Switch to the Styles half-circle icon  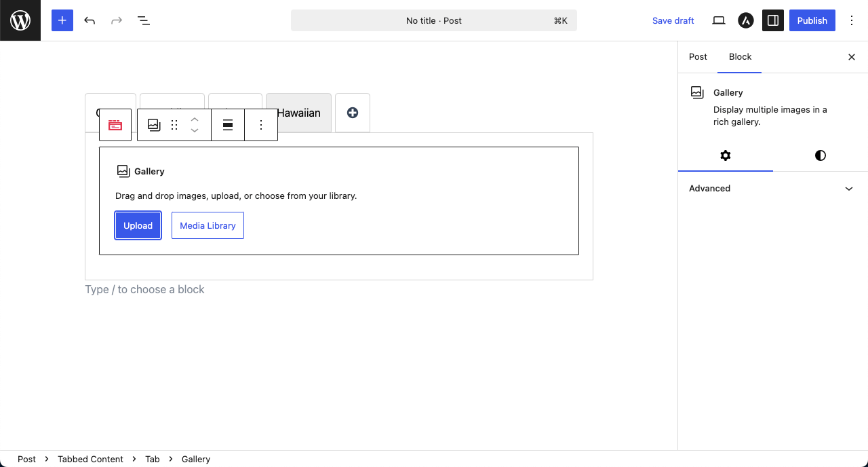point(820,155)
